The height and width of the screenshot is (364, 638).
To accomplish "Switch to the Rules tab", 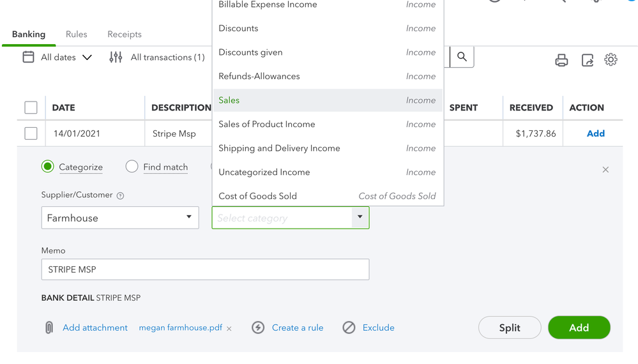I will (x=76, y=34).
